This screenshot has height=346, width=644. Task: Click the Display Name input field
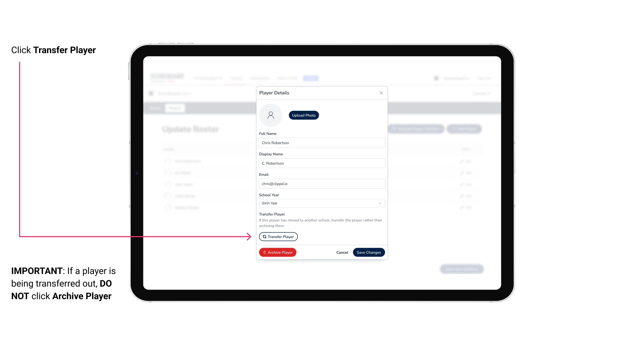point(321,163)
